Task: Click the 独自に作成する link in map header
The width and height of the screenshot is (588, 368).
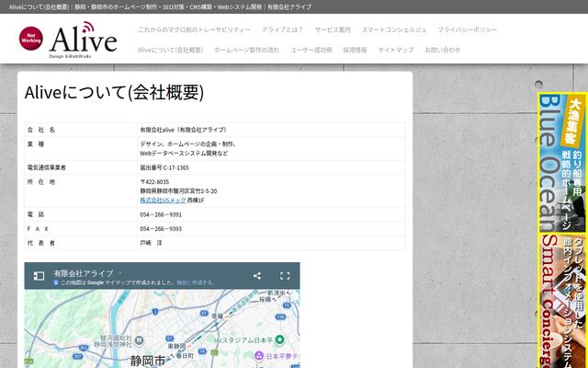Action: point(195,282)
